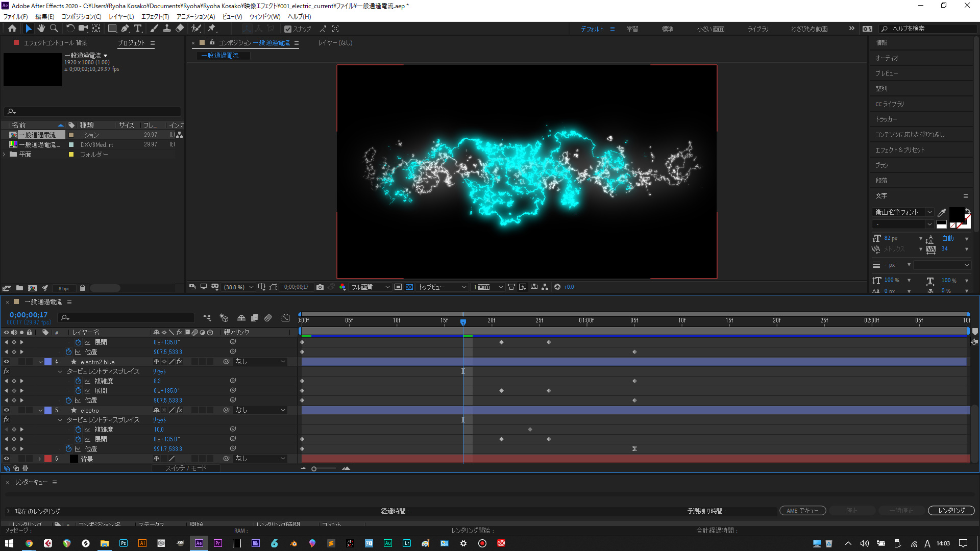980x551 pixels.
Task: Open the 1画面 view layout dropdown
Action: [x=488, y=287]
